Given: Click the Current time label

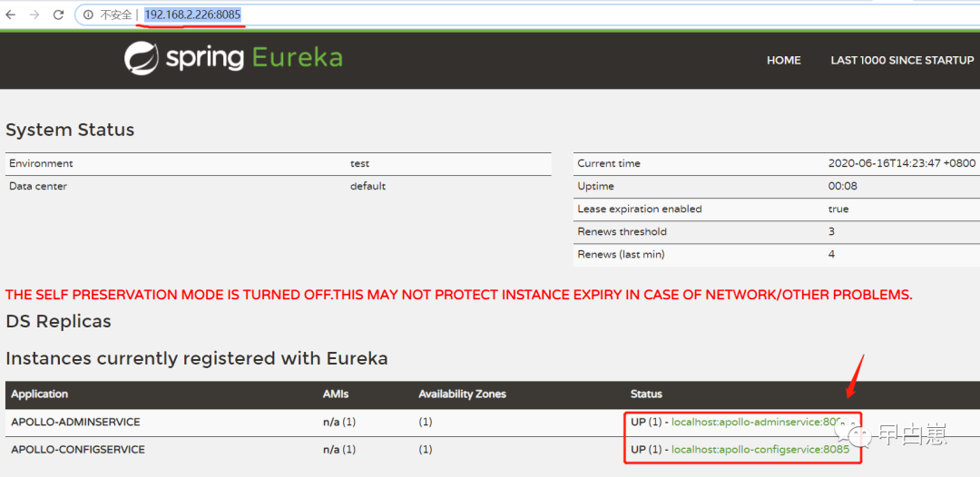Looking at the screenshot, I should click(x=609, y=163).
